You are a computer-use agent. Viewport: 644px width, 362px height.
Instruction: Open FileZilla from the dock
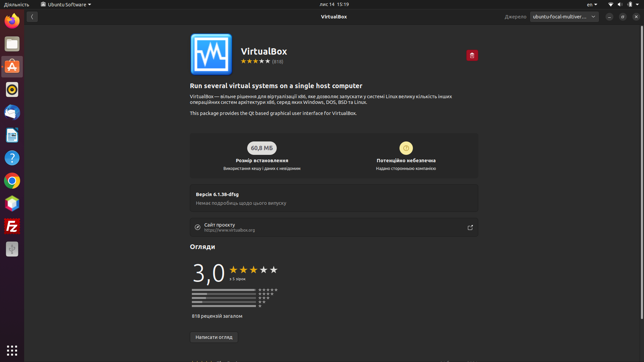(12, 226)
